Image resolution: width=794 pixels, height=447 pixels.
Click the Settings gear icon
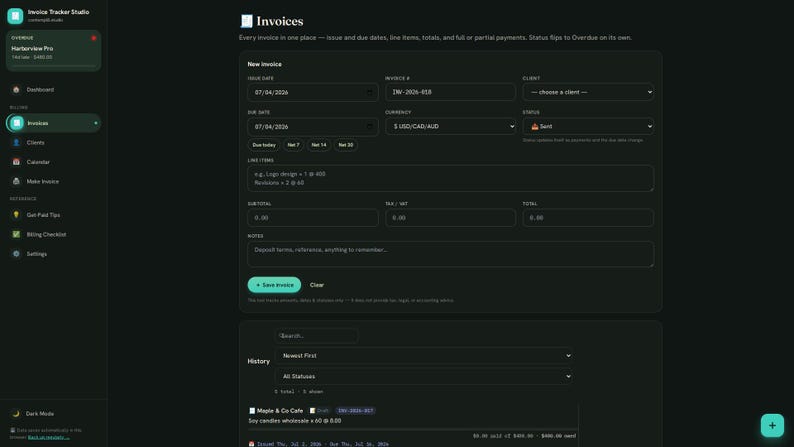pos(16,254)
